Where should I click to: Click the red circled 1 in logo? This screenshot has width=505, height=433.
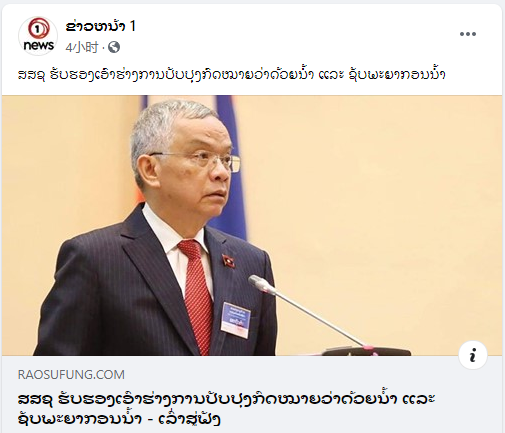(38, 29)
